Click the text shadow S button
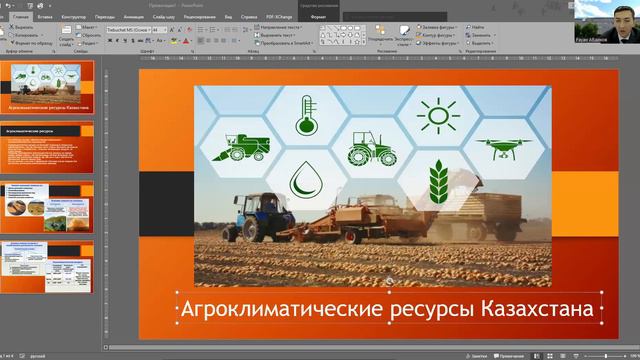 (133, 41)
